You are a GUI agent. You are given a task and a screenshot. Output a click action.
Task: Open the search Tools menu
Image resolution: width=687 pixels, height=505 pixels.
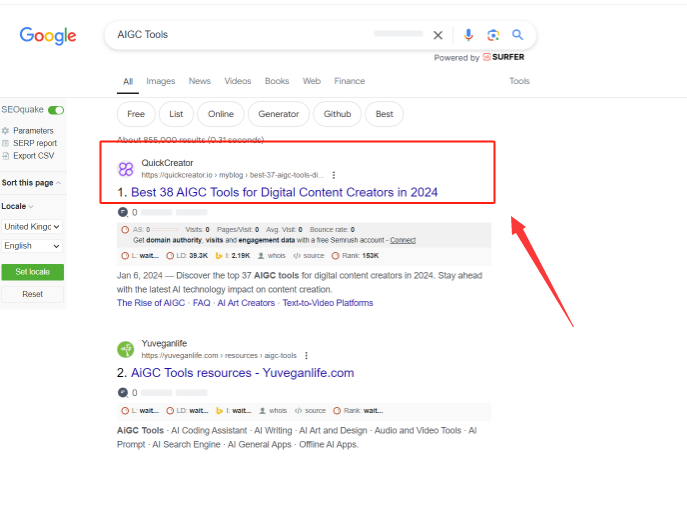tap(519, 81)
